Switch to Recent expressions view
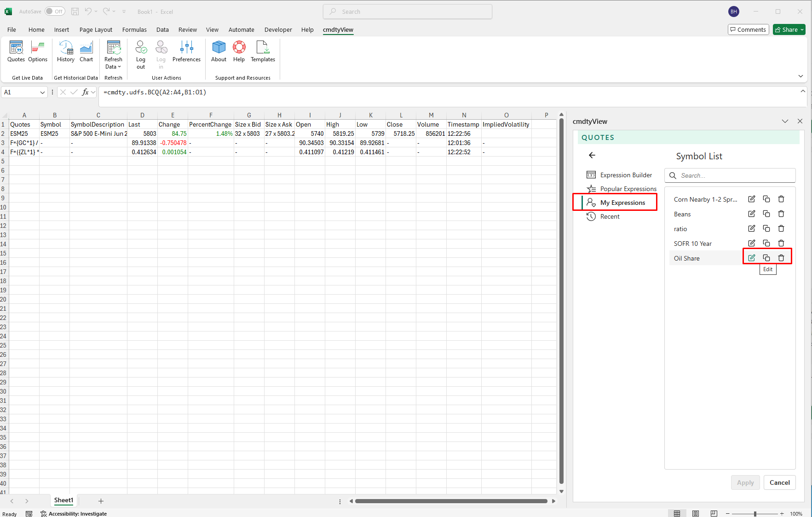 (x=610, y=216)
